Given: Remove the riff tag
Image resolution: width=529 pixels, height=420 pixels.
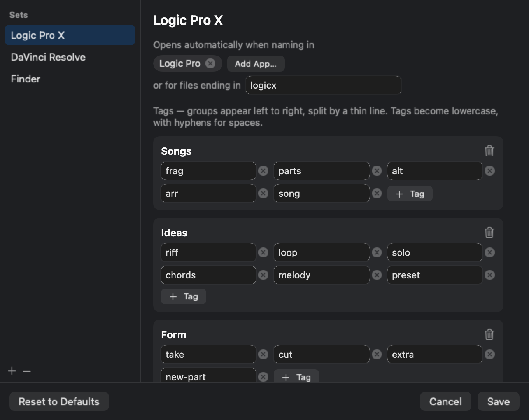Looking at the screenshot, I should click(263, 252).
